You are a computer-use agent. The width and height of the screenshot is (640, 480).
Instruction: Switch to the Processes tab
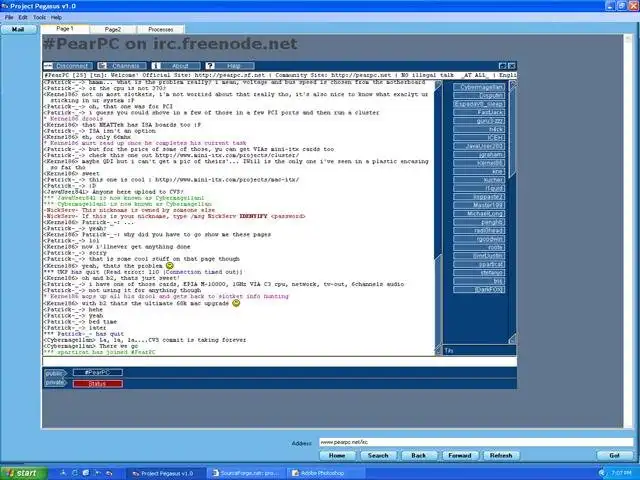[160, 29]
